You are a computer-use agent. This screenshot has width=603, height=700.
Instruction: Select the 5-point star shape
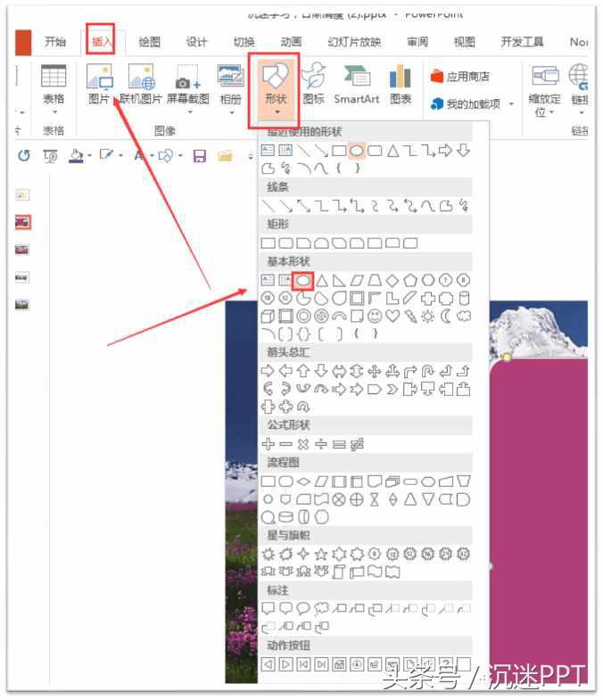pos(321,554)
